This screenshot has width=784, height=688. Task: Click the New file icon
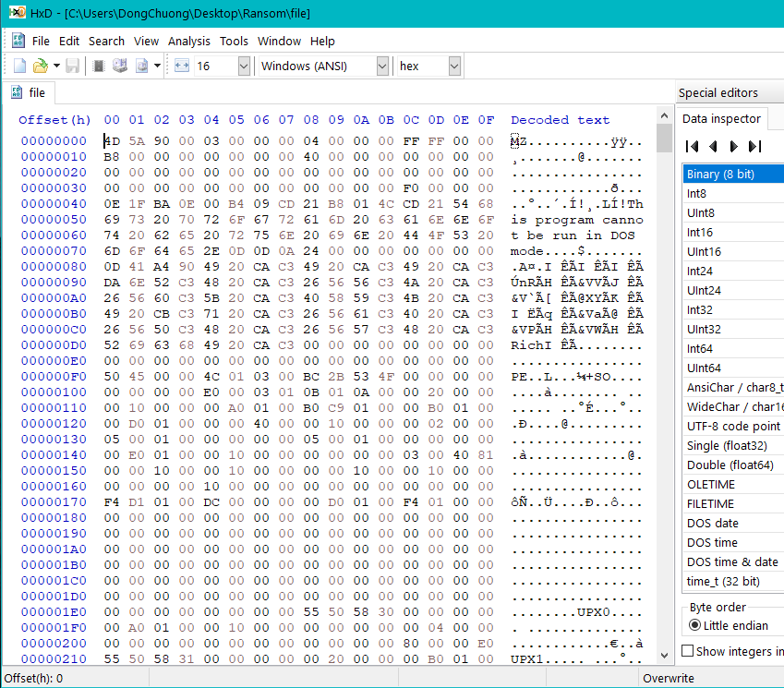(x=19, y=66)
